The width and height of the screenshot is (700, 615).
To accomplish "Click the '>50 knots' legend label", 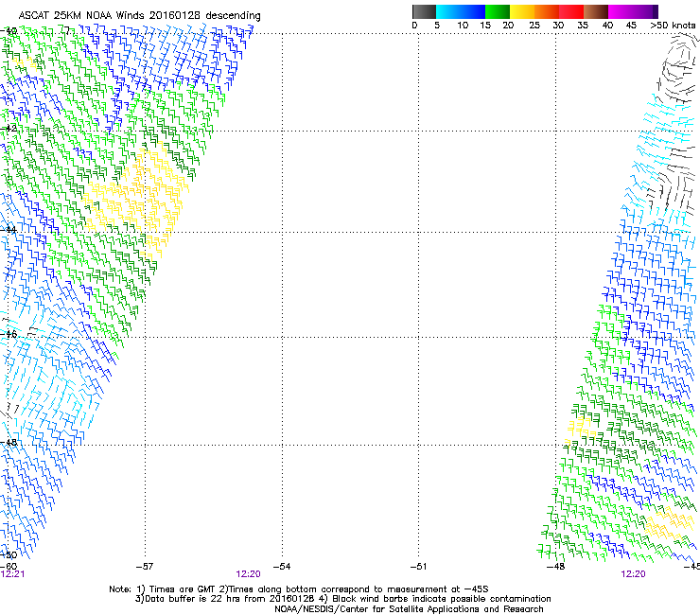I will point(673,26).
